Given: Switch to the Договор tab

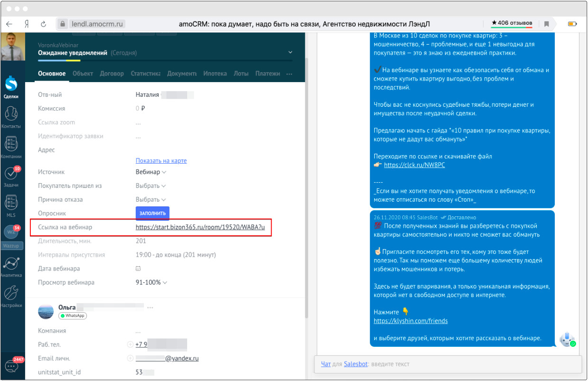Looking at the screenshot, I should click(112, 74).
